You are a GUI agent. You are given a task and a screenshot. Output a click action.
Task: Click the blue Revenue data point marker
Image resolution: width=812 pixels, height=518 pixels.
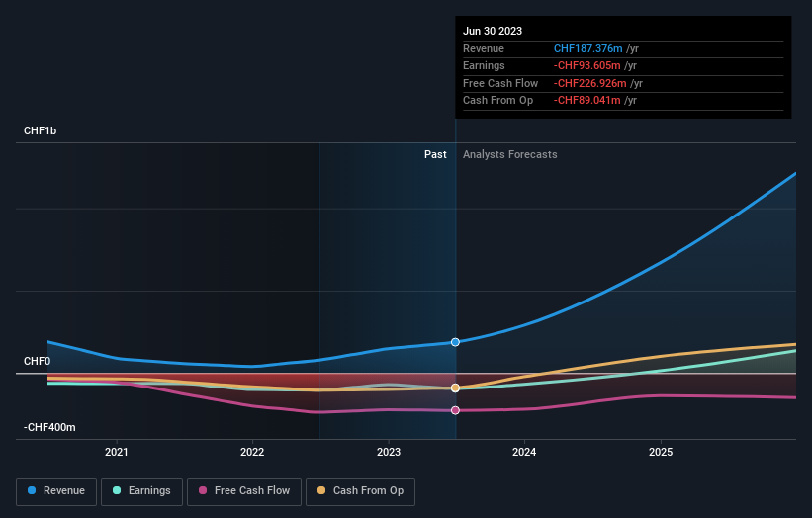tap(455, 342)
